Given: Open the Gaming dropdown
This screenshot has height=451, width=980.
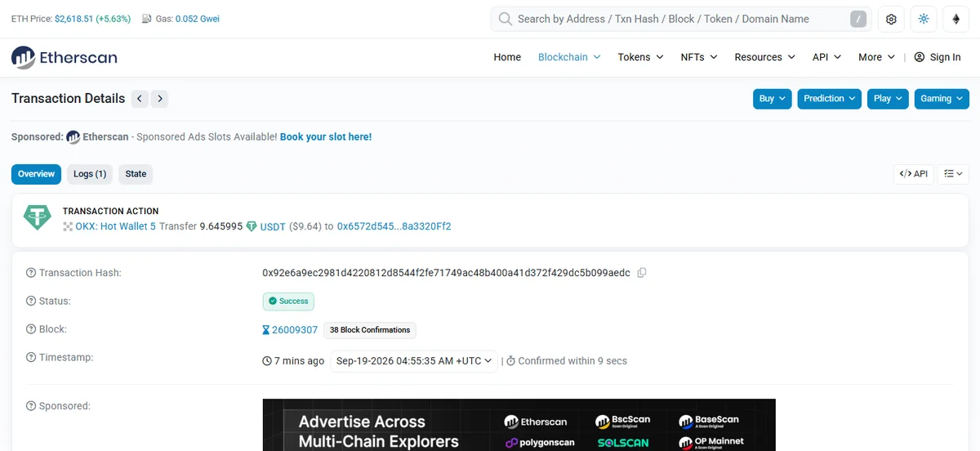Looking at the screenshot, I should tap(942, 99).
